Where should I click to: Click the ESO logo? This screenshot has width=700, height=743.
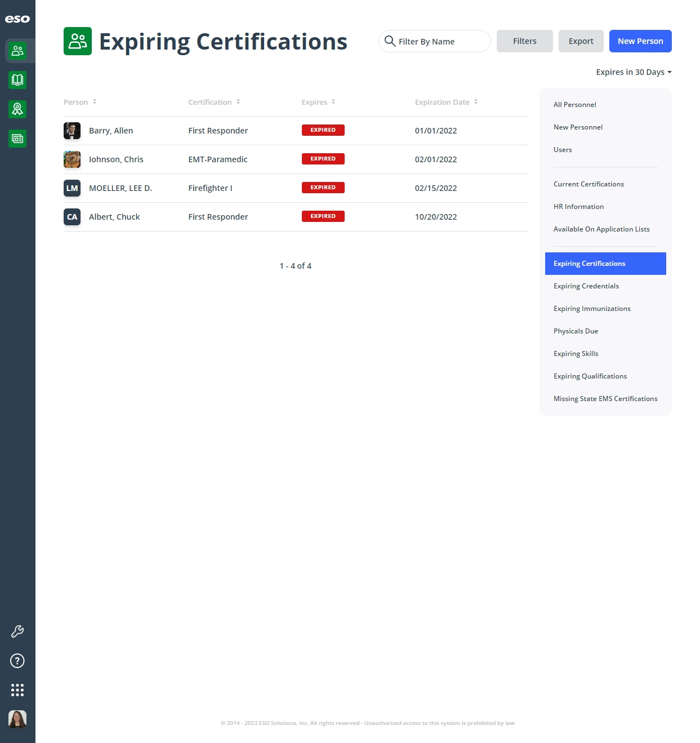pos(17,19)
